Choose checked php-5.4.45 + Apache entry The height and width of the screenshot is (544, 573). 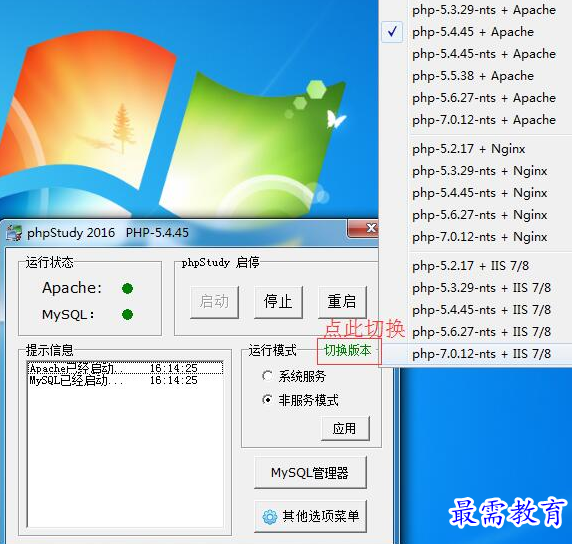click(x=477, y=32)
